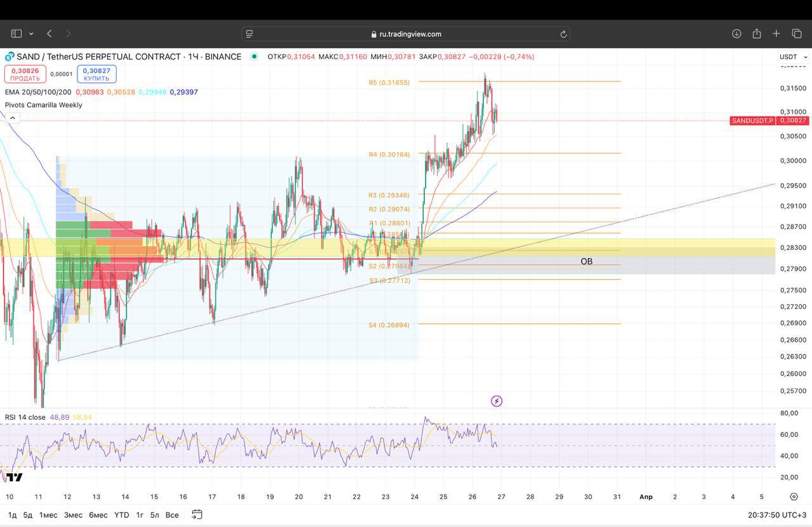Set range to 6мес

coord(98,514)
